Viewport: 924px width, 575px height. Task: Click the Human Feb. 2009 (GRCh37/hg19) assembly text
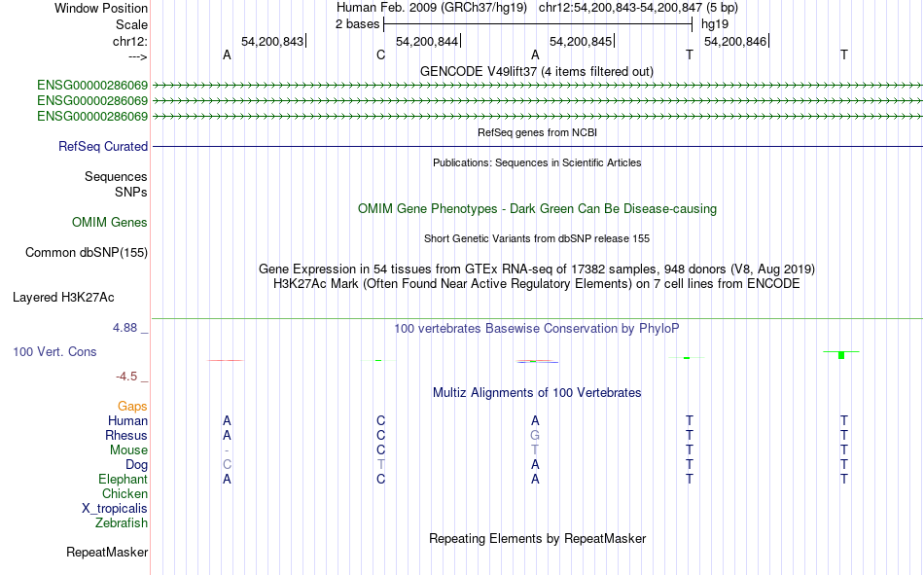pyautogui.click(x=433, y=8)
